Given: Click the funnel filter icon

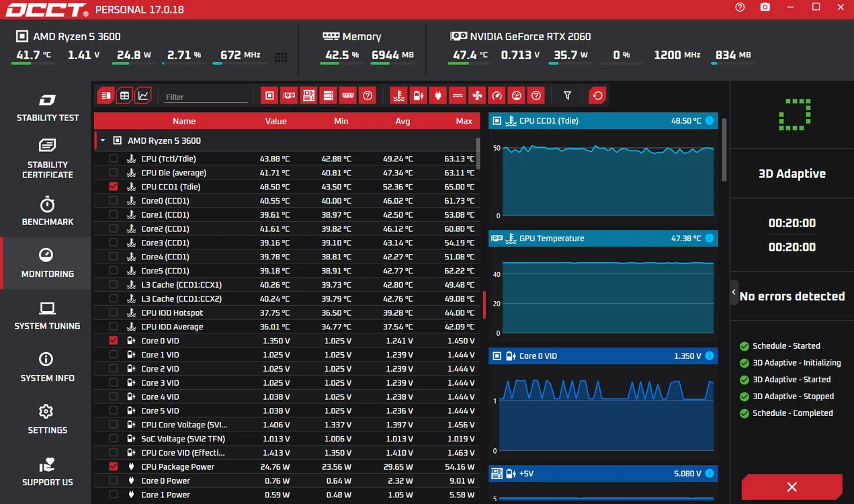Looking at the screenshot, I should (x=567, y=95).
